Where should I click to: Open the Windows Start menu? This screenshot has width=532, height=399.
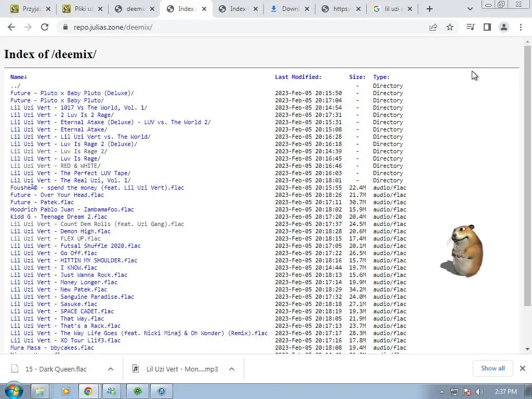click(x=14, y=391)
